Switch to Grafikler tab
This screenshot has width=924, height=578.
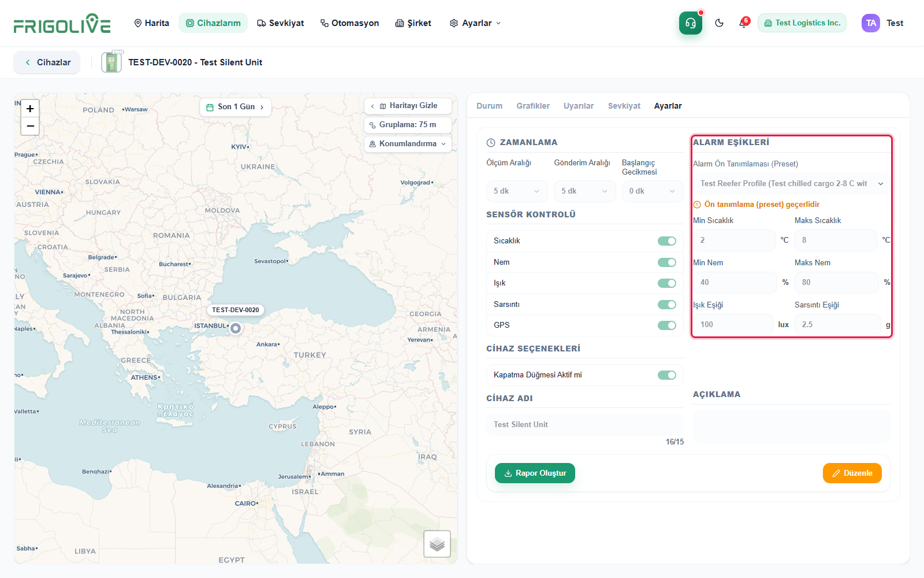(533, 106)
